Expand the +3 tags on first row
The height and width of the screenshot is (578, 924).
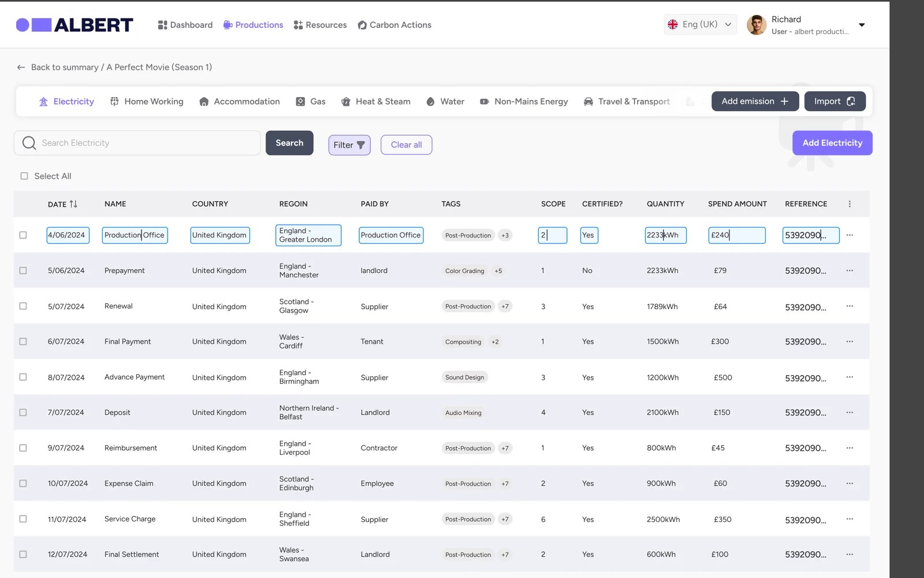pos(505,235)
